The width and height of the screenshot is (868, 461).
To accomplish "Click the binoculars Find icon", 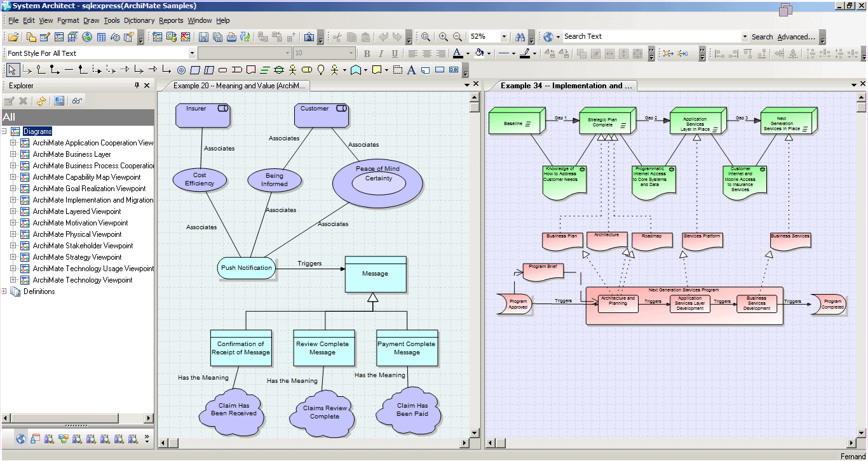I will click(x=520, y=37).
